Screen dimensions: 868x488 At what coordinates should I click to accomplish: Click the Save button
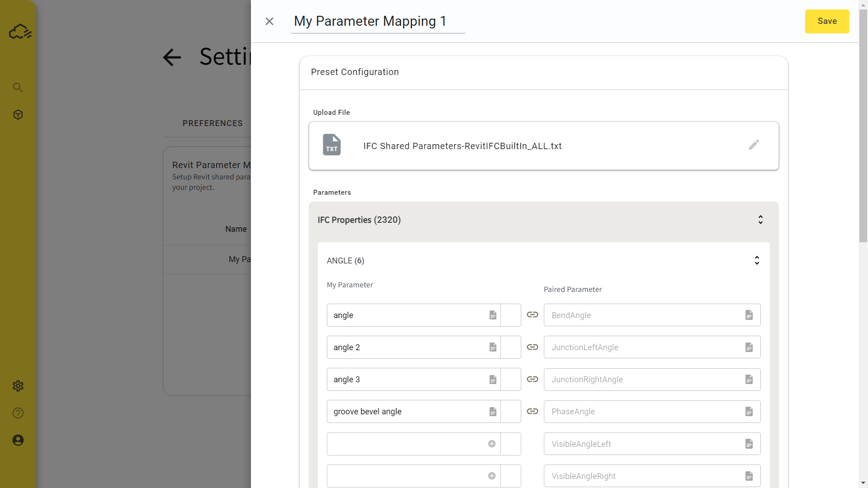point(827,21)
